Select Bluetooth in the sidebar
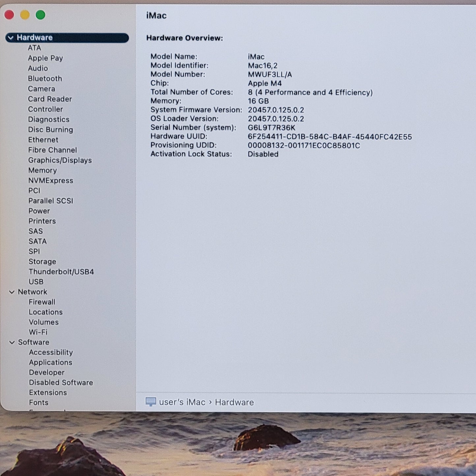 click(x=45, y=78)
